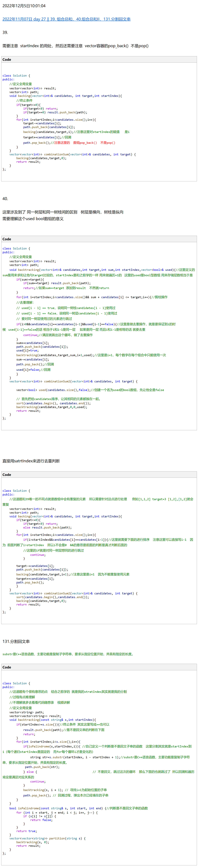Click the vector<bool> used(candidates.size(),false) line
198x868 pixels.
[x=90, y=390]
